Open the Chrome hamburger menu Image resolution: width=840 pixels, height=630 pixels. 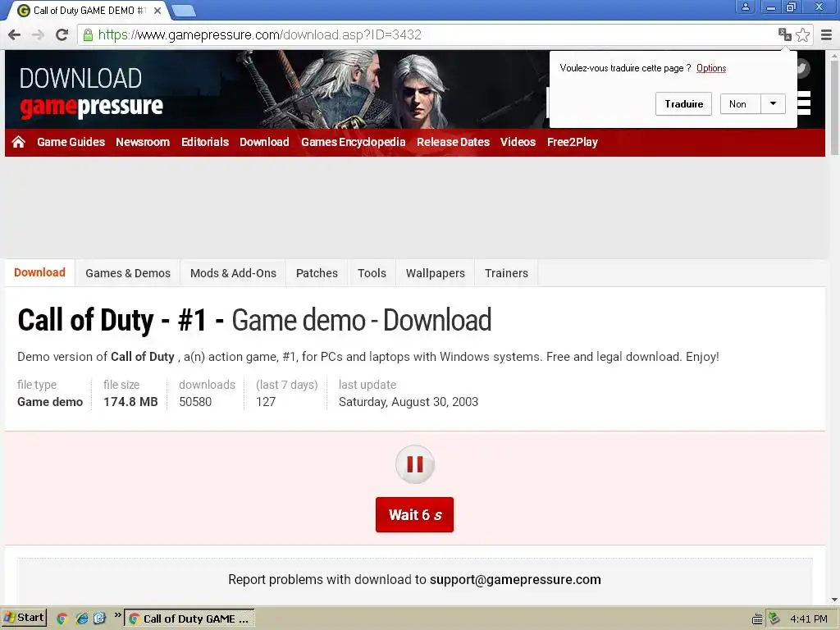click(x=827, y=34)
